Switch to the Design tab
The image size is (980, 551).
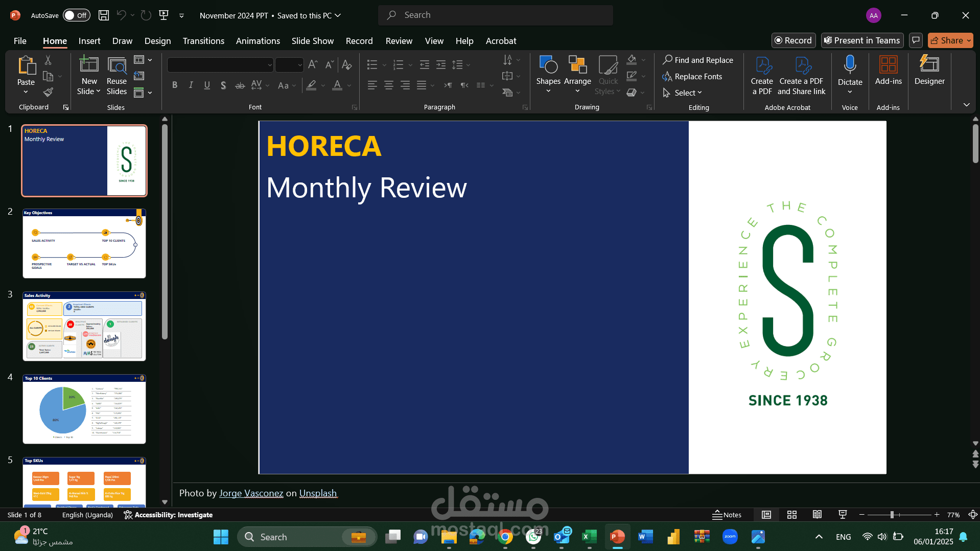tap(157, 41)
